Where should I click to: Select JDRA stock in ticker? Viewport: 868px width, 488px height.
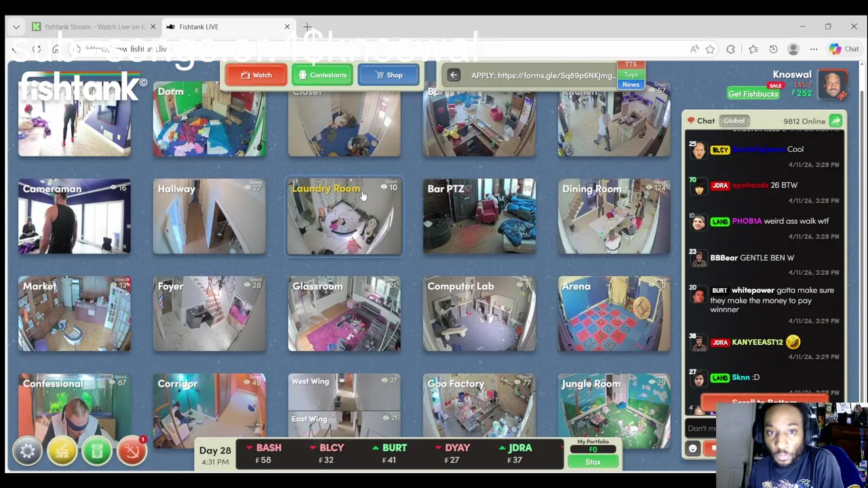[515, 453]
